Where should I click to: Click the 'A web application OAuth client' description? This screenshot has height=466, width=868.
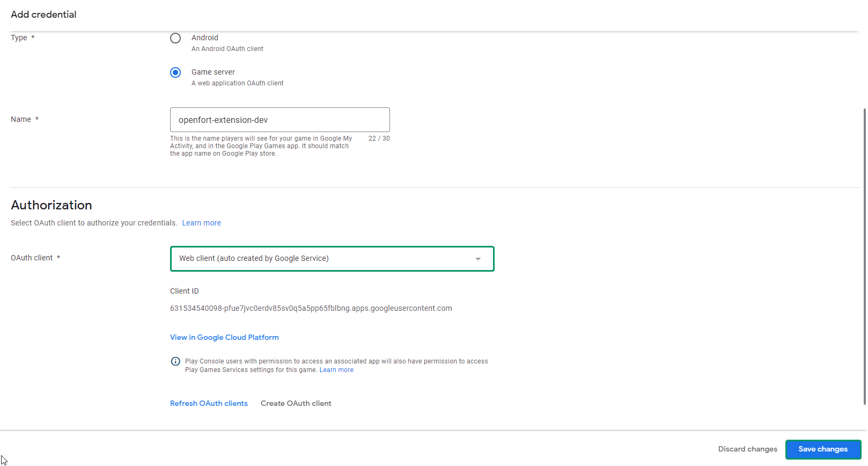(x=237, y=83)
